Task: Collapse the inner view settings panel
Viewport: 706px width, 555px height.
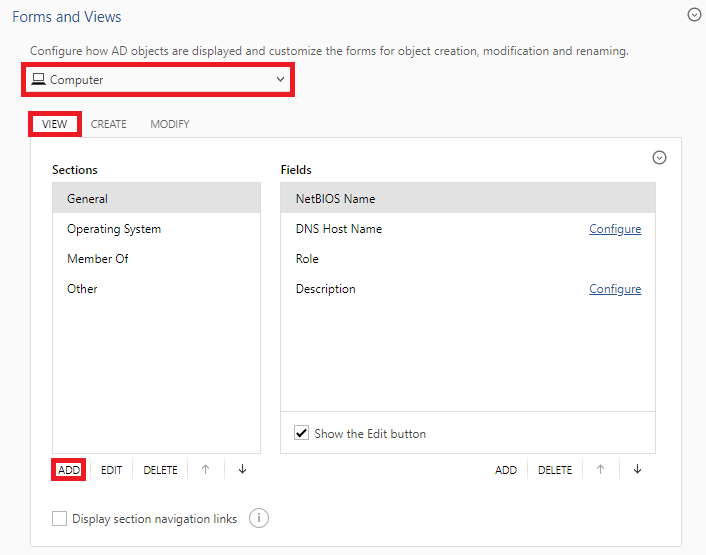Action: [659, 158]
